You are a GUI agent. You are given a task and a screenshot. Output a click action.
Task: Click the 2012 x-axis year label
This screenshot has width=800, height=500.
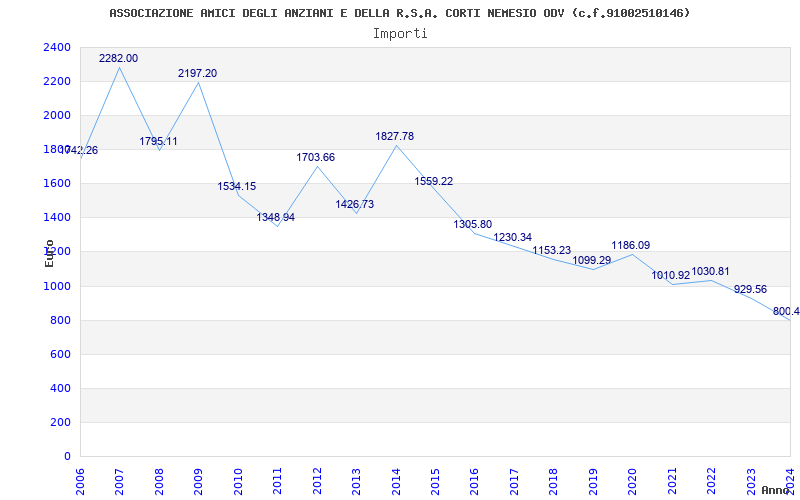tap(317, 482)
